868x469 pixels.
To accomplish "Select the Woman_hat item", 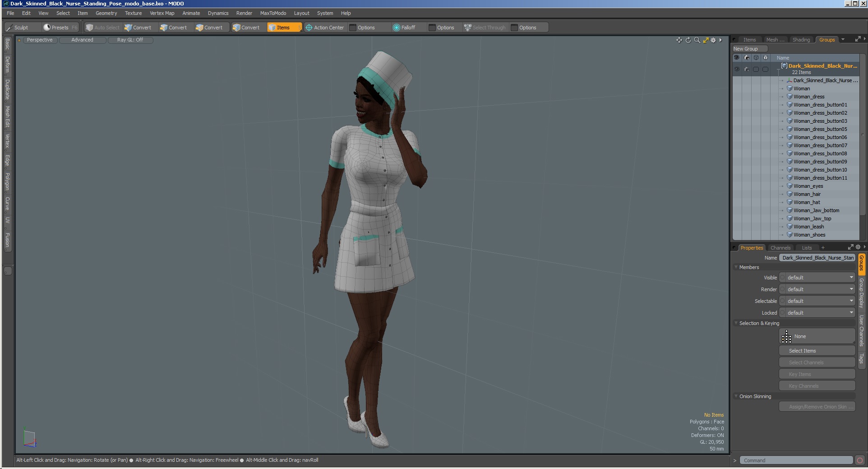I will click(x=807, y=202).
